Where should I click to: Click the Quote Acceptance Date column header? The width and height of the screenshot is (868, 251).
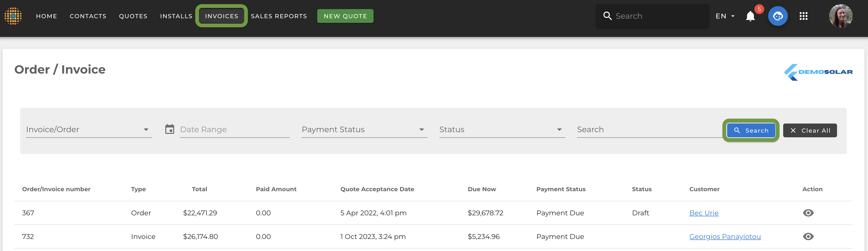377,189
